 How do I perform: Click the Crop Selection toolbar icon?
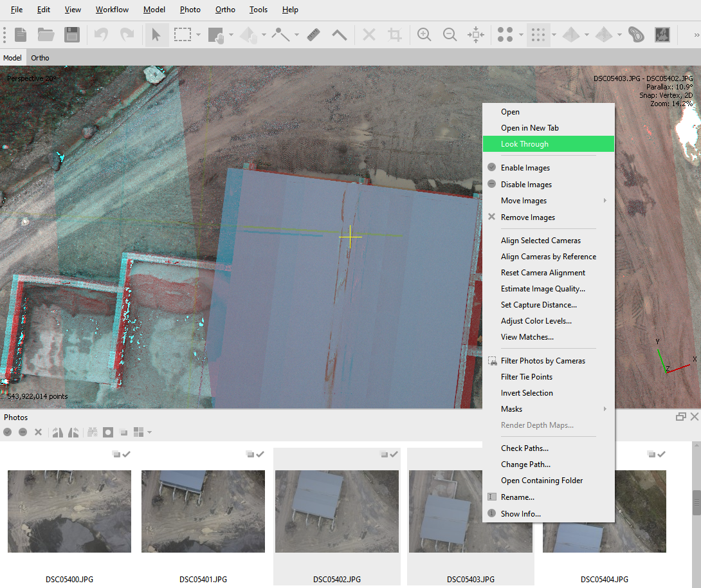coord(396,35)
